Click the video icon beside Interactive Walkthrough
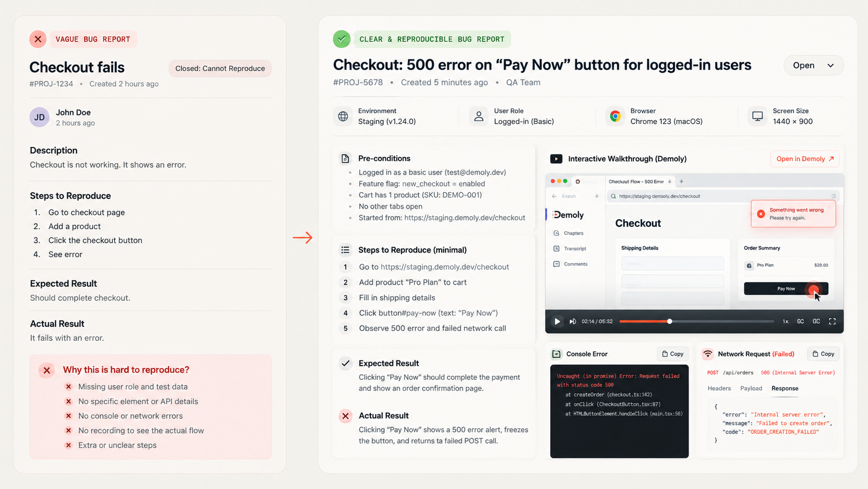This screenshot has width=868, height=489. [556, 159]
